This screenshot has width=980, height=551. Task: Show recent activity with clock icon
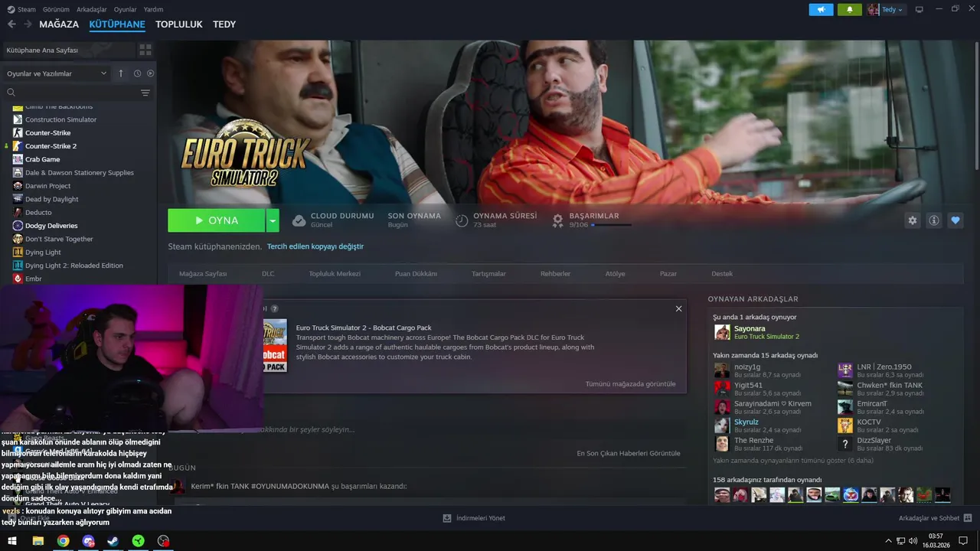pos(137,73)
